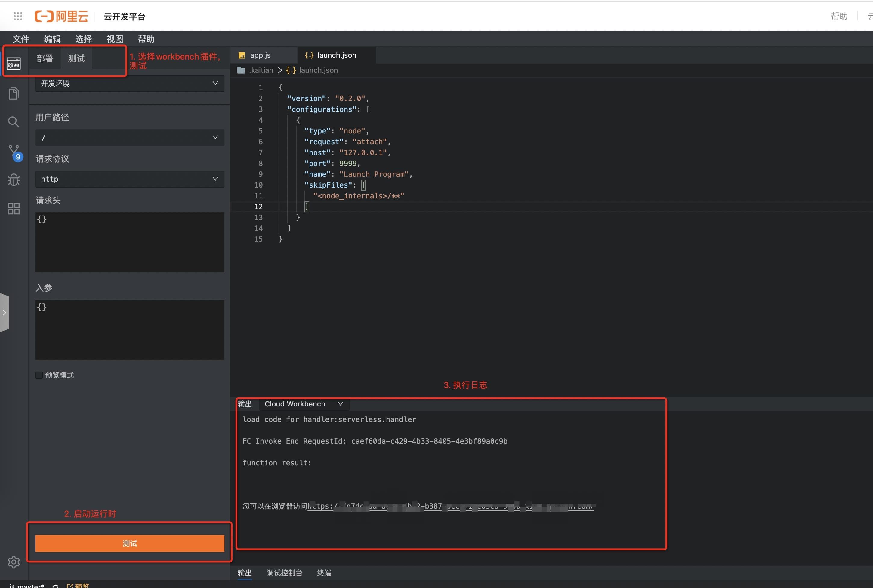Toggle the 预览模式 checkbox

[39, 375]
